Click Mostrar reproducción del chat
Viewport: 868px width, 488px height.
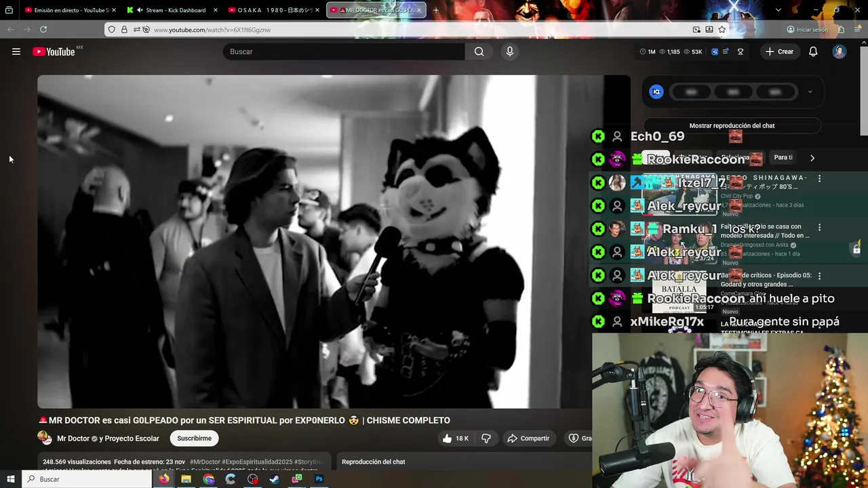click(x=732, y=125)
